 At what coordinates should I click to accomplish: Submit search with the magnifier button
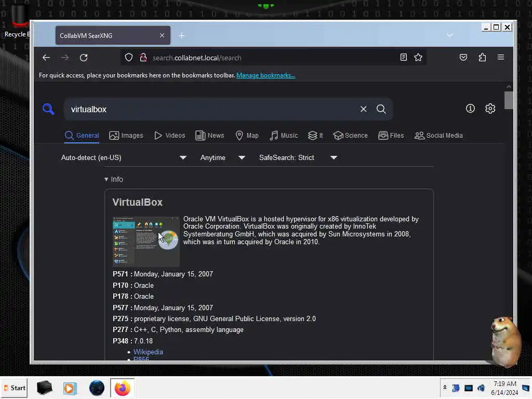(381, 109)
